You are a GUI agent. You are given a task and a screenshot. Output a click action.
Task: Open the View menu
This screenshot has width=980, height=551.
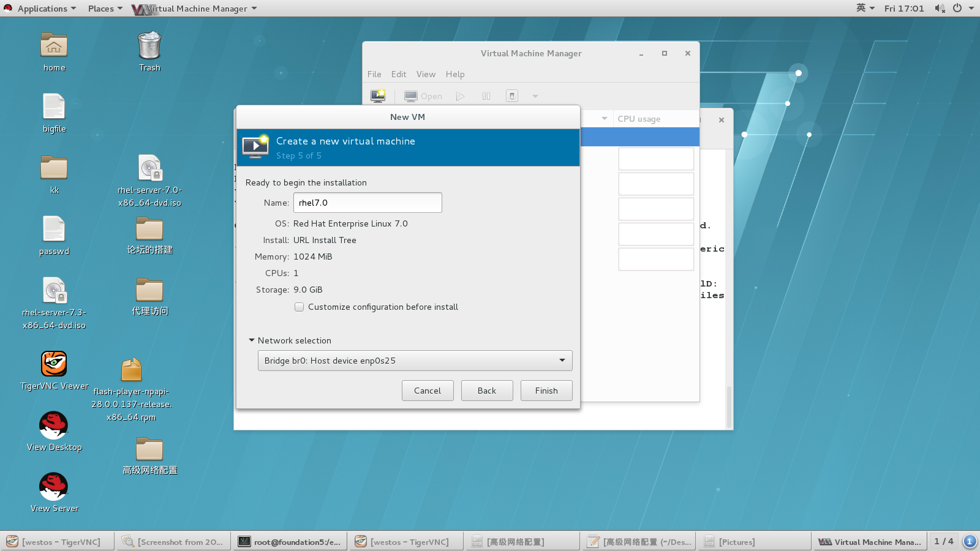click(x=426, y=74)
